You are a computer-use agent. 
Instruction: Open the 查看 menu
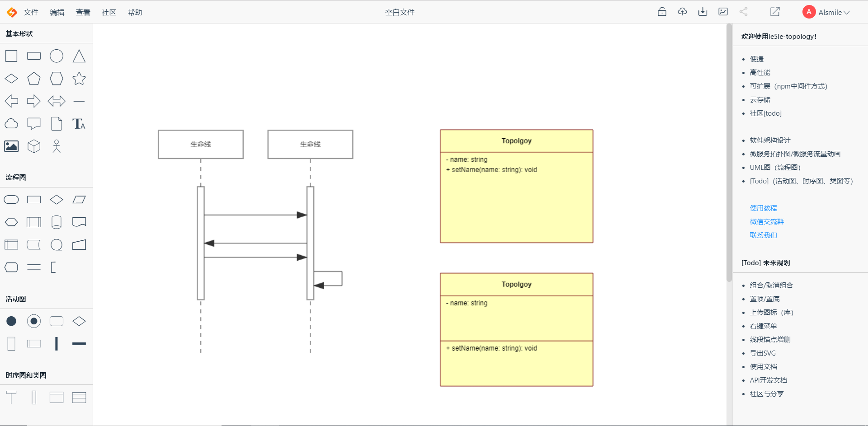(83, 12)
